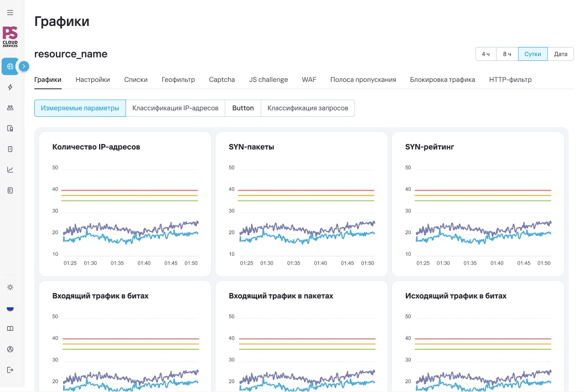Click the Исходящий трафик в битах title

click(x=456, y=296)
